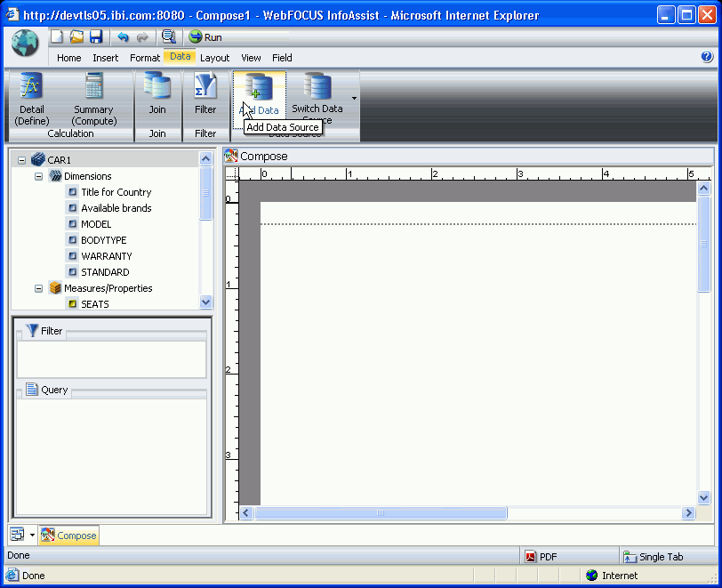
Task: Click the Compose canvas title icon
Action: 230,156
